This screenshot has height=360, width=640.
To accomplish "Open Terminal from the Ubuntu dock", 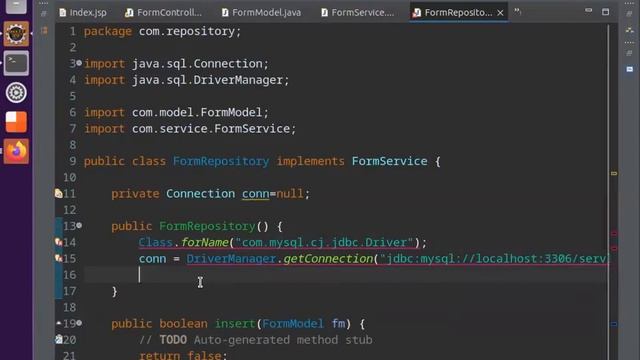I will tap(16, 63).
